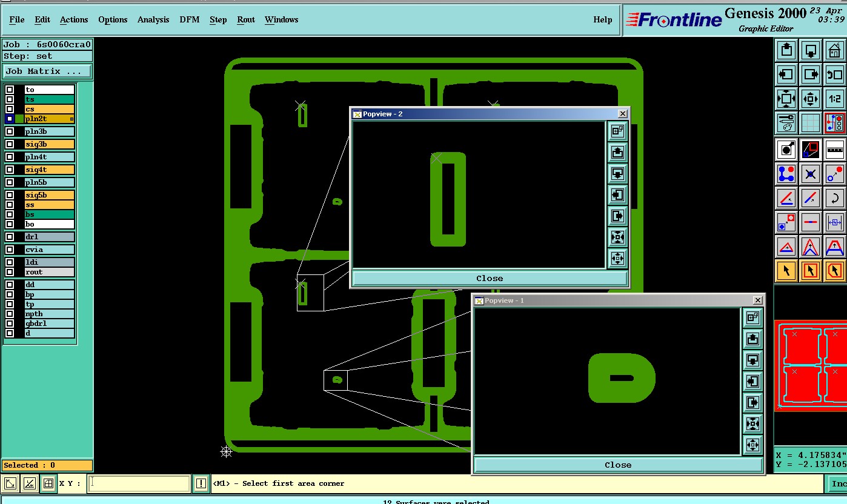Uncheck the pln2t layer checkbox
The image size is (847, 504).
click(x=10, y=119)
